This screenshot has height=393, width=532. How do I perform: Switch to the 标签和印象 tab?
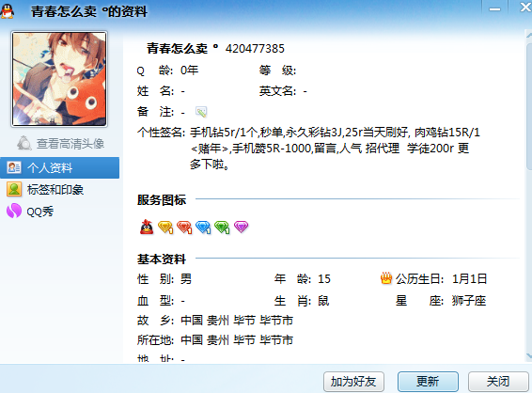[x=45, y=189]
